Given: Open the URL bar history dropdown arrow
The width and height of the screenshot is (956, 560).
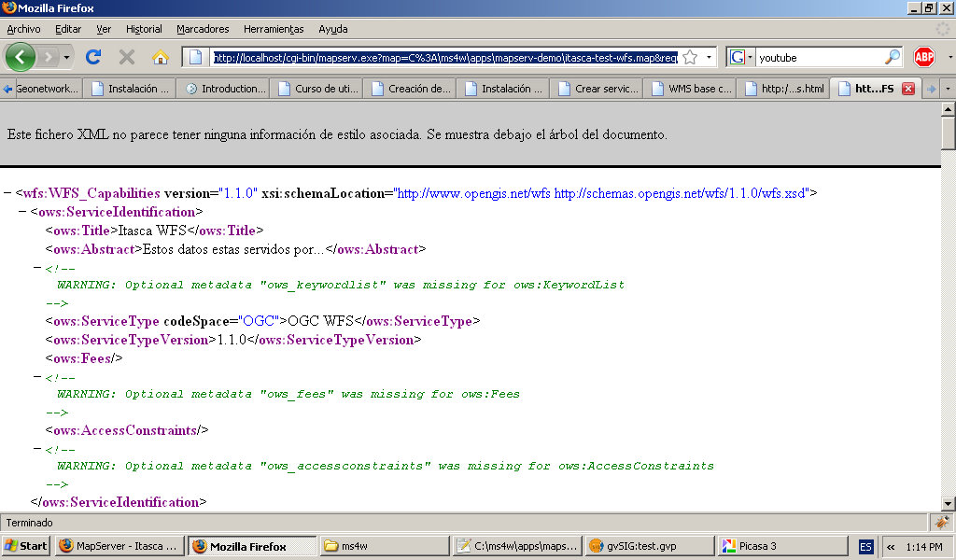Looking at the screenshot, I should click(x=709, y=57).
